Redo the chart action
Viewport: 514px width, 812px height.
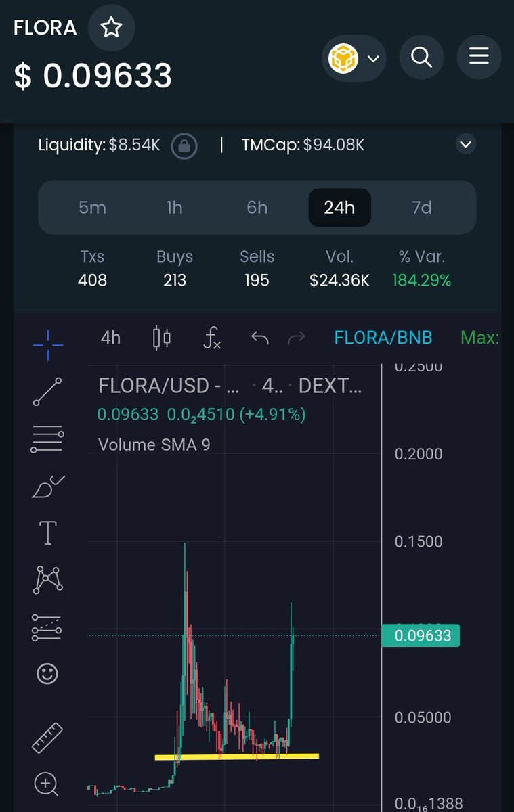296,338
